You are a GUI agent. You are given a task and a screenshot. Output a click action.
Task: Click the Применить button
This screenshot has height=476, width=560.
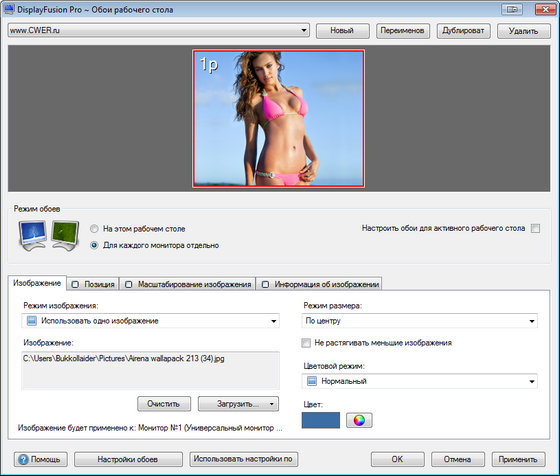tap(518, 459)
